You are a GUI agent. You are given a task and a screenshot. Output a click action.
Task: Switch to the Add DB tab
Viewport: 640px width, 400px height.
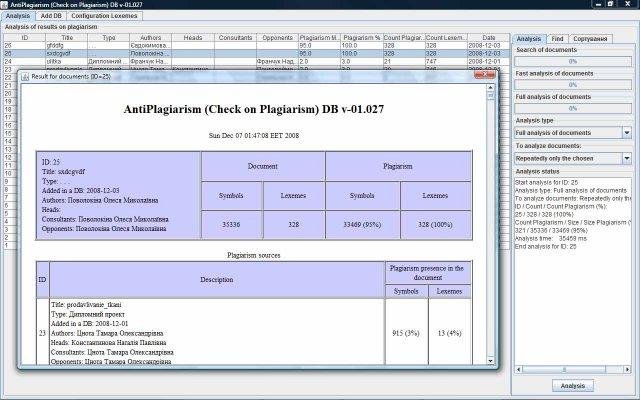tap(51, 16)
